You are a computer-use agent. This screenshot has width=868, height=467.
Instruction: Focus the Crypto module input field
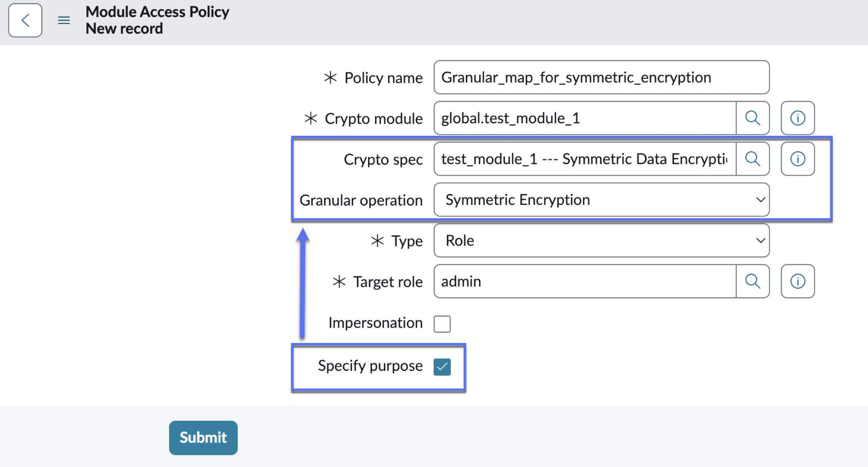[x=585, y=118]
